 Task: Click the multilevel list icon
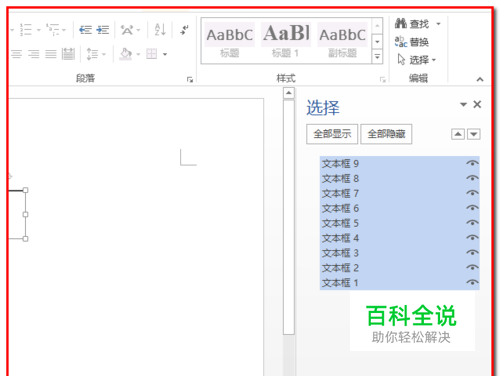pyautogui.click(x=52, y=30)
